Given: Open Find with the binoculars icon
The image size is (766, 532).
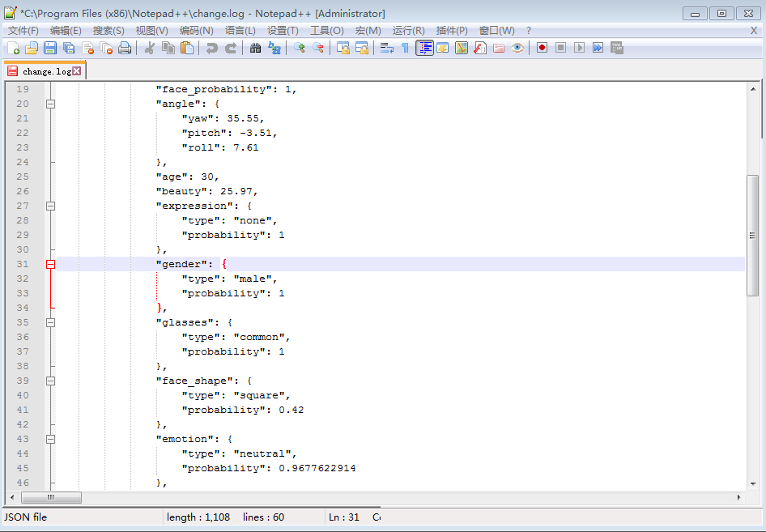Looking at the screenshot, I should pos(255,48).
